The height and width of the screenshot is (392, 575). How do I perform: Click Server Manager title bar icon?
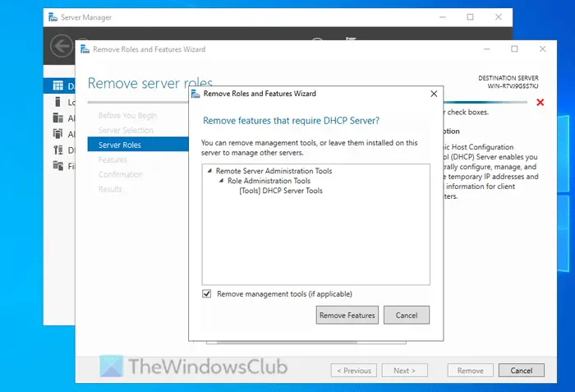[x=53, y=17]
